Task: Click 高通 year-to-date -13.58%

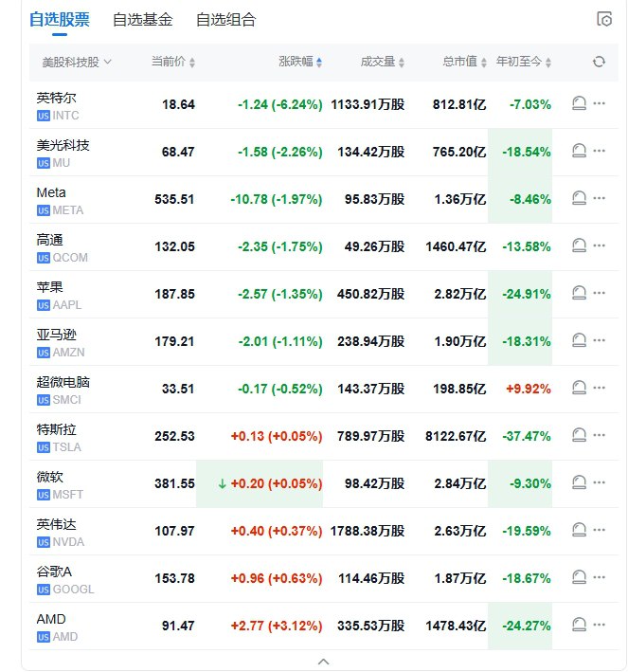Action: point(527,246)
